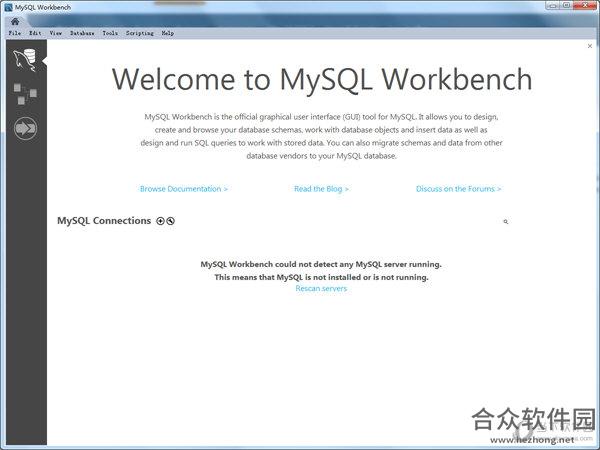Open Manage connections wrench icon

[x=171, y=221]
